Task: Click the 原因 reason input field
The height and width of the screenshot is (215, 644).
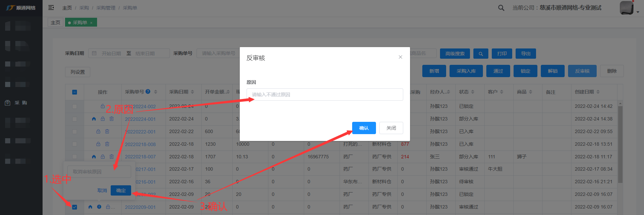Action: (325, 95)
